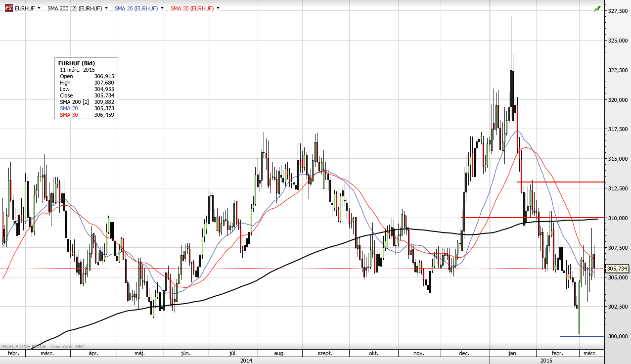Image resolution: width=631 pixels, height=364 pixels.
Task: Click the Low 304,955 value
Action: 104,89
